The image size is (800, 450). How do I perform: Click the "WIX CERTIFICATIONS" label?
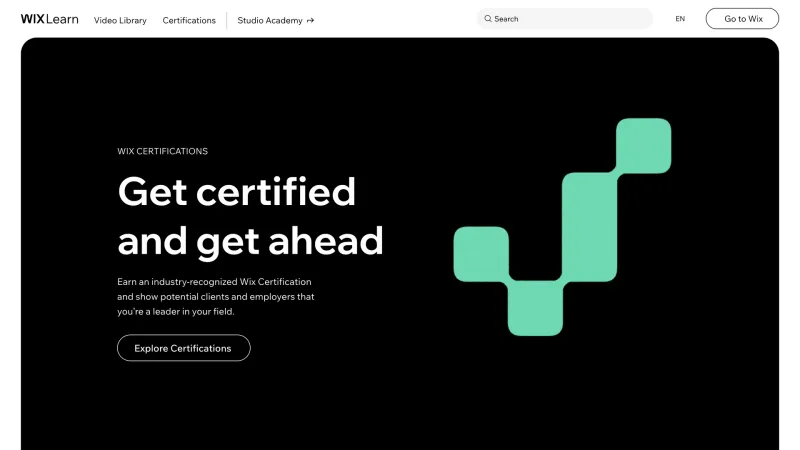click(x=162, y=152)
